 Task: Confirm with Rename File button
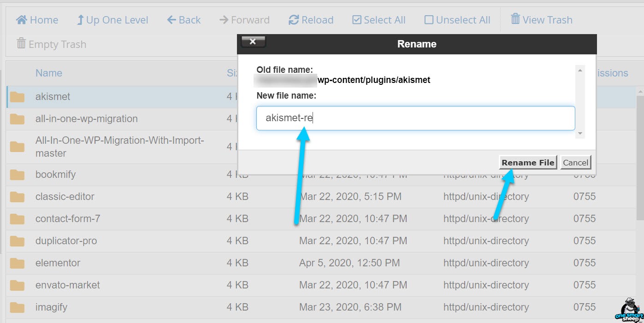pyautogui.click(x=528, y=162)
